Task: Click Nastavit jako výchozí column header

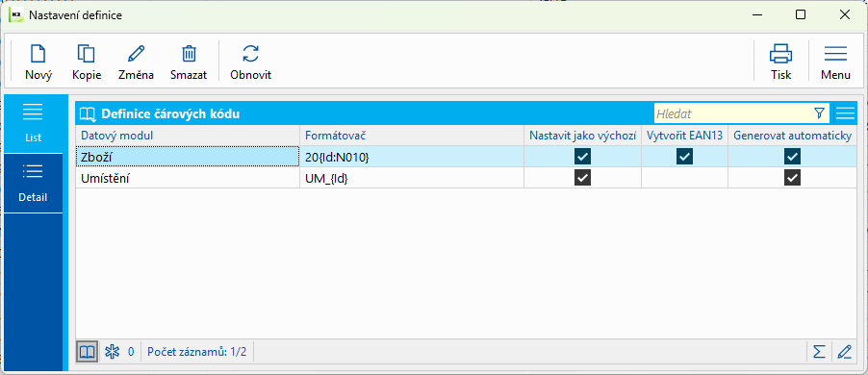Action: coord(582,136)
